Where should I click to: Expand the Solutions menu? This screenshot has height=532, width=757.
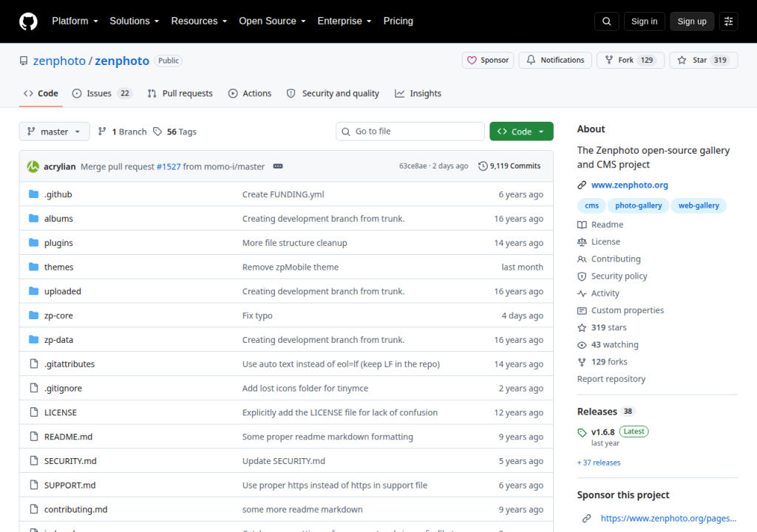click(135, 21)
